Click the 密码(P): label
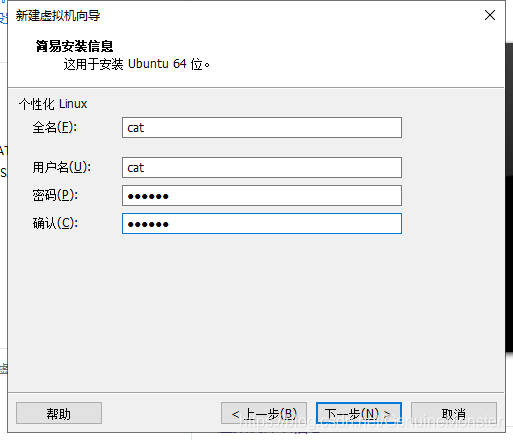513x440 pixels. pyautogui.click(x=55, y=195)
